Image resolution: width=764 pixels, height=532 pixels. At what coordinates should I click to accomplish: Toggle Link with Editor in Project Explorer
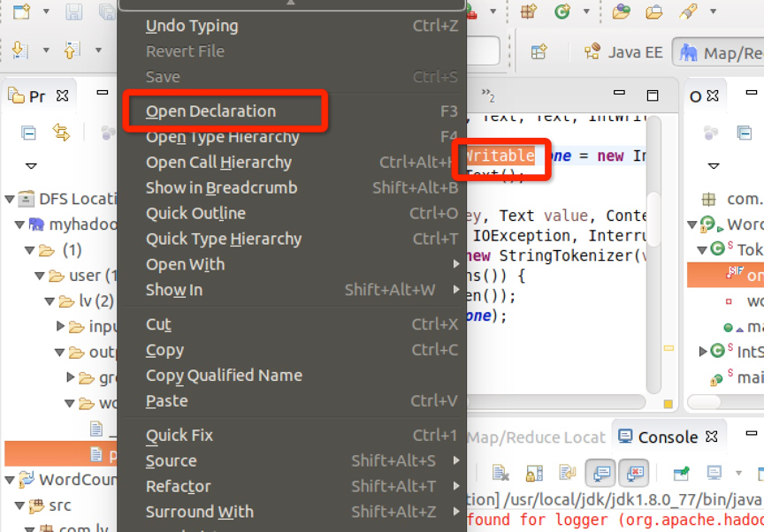pyautogui.click(x=61, y=133)
